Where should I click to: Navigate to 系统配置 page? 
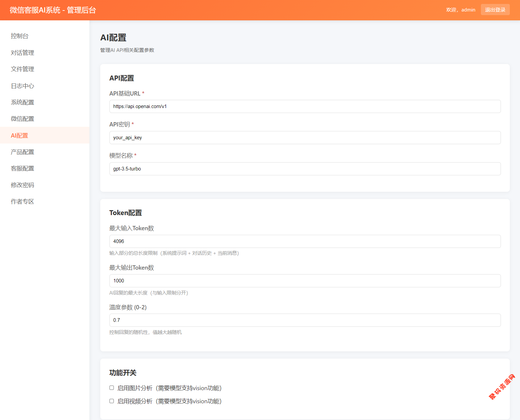click(22, 102)
